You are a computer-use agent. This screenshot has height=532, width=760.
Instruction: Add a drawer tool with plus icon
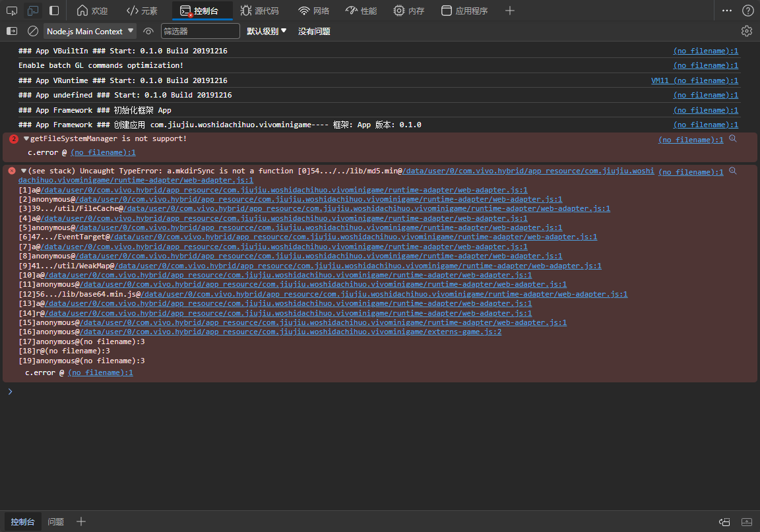[81, 522]
